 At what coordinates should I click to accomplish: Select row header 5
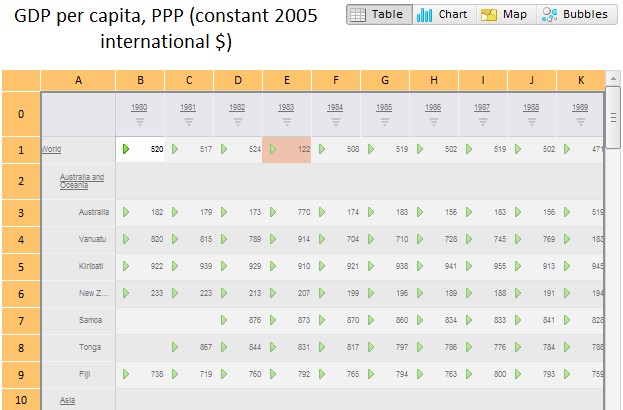click(20, 266)
